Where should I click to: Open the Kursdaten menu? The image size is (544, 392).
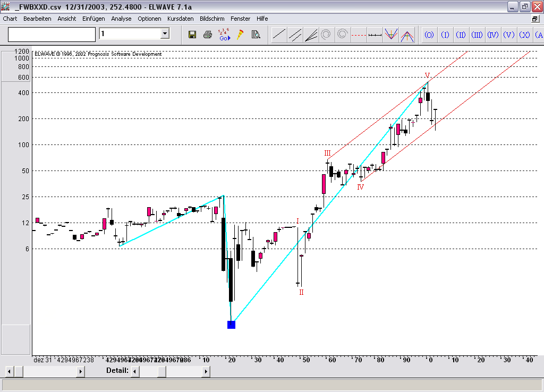click(x=180, y=18)
